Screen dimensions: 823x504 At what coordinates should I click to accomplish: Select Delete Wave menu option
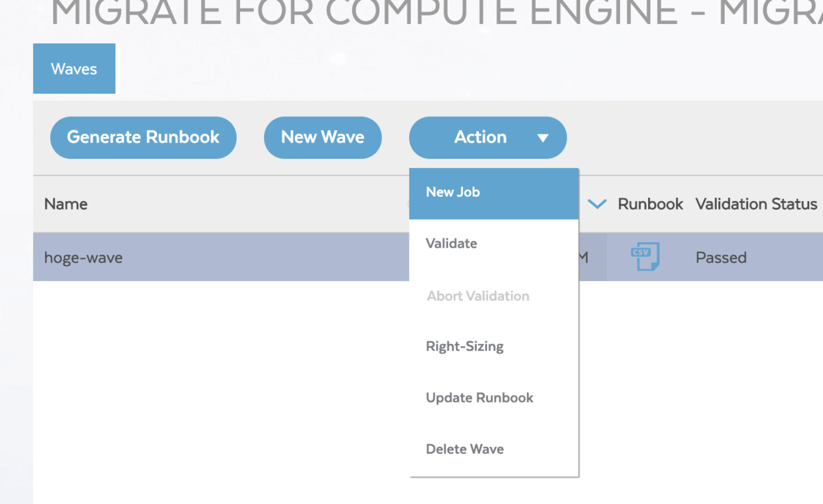pyautogui.click(x=494, y=449)
